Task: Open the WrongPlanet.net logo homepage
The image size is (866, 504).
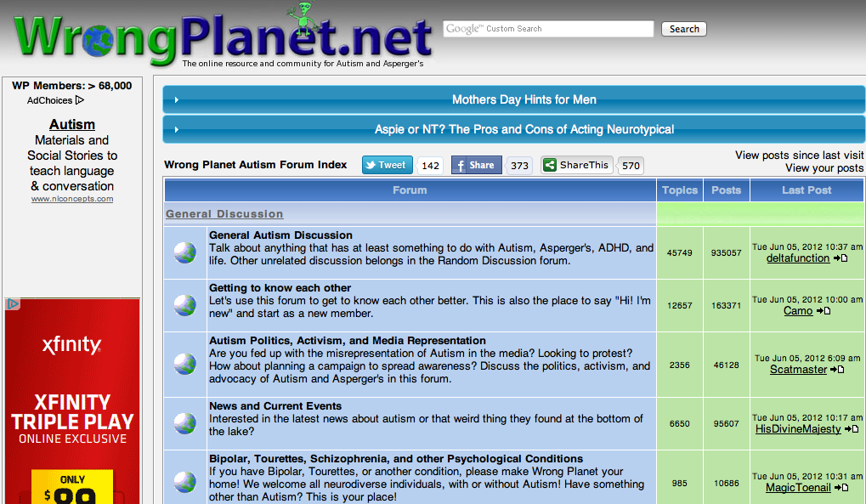Action: (x=223, y=38)
